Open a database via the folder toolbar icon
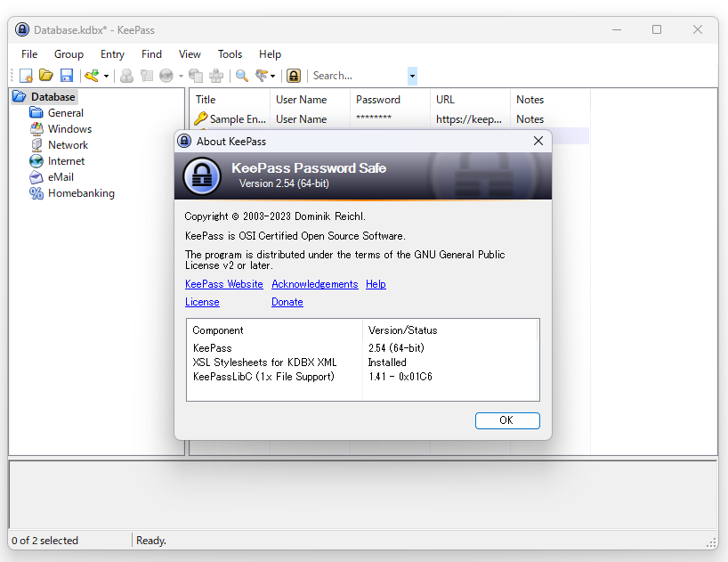 45,76
